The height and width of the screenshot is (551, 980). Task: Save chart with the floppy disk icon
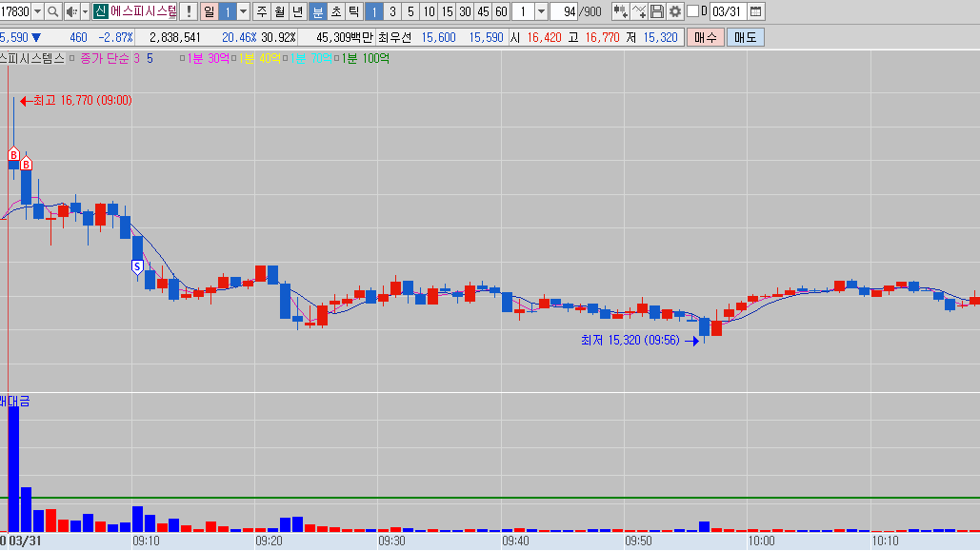(x=657, y=11)
